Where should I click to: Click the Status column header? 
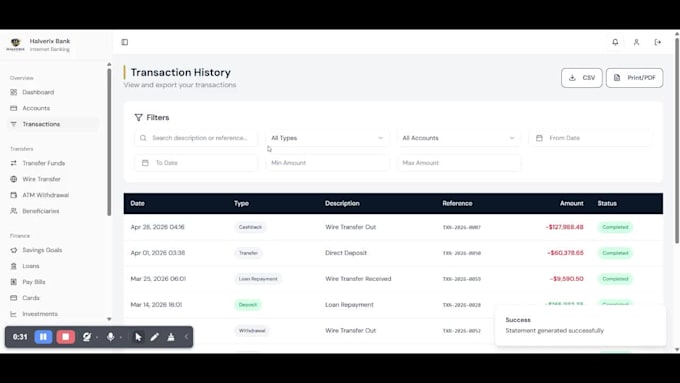coord(607,203)
